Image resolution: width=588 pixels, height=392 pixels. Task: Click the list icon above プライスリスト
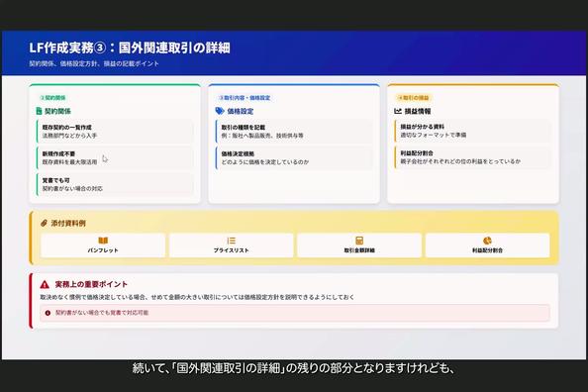(x=232, y=241)
